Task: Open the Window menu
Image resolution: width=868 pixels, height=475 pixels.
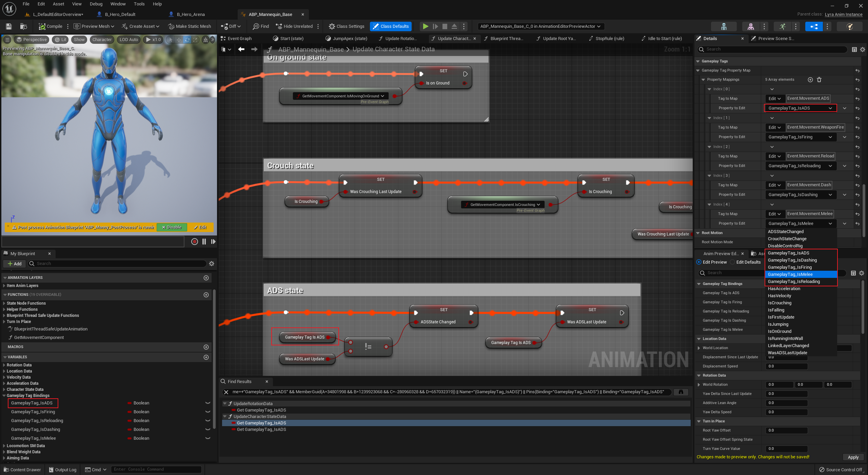Action: (118, 4)
